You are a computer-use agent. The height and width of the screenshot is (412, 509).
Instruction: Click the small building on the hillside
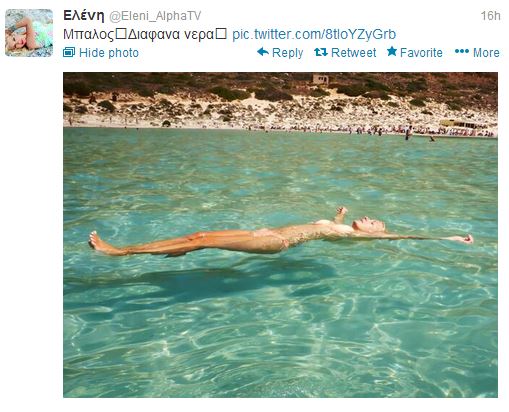tap(320, 79)
